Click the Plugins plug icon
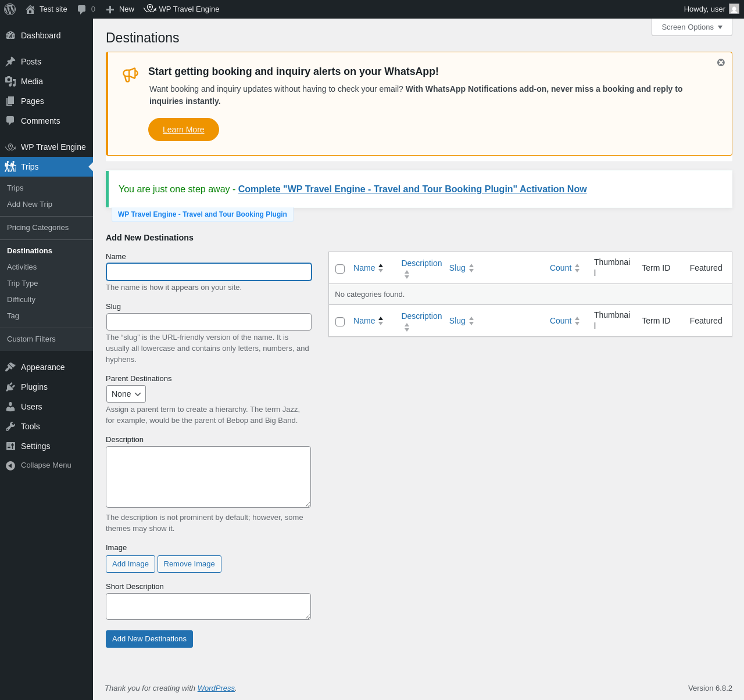This screenshot has width=744, height=700. coord(10,387)
